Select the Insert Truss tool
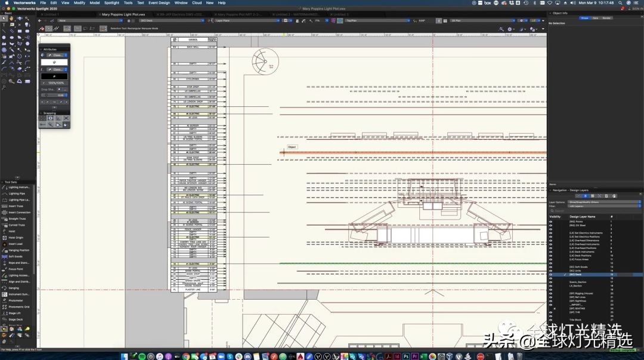The height and width of the screenshot is (360, 644). (x=17, y=206)
